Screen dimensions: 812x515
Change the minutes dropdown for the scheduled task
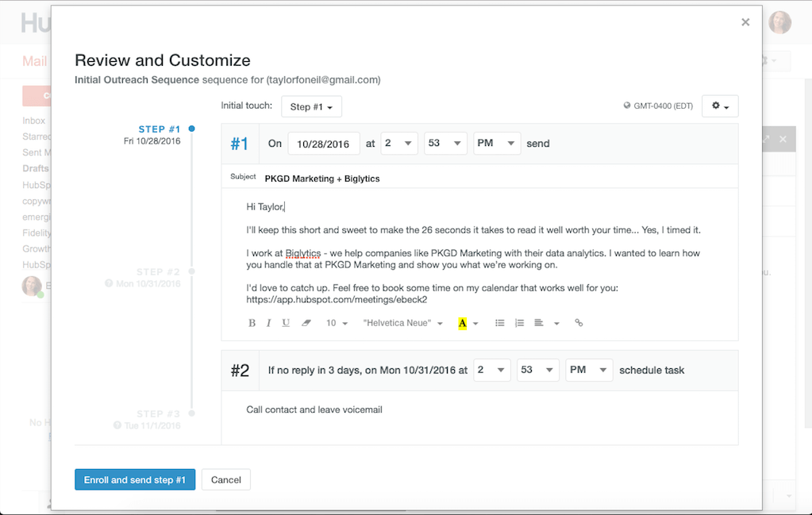pos(537,370)
